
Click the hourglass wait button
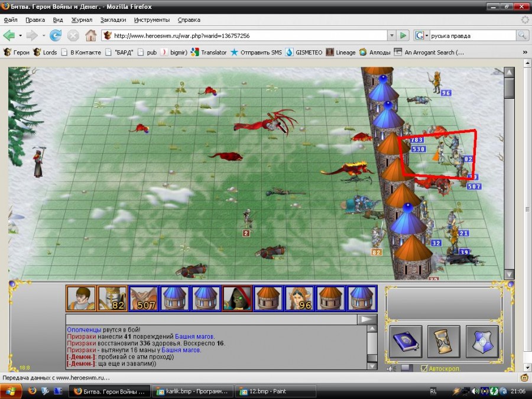pos(443,342)
